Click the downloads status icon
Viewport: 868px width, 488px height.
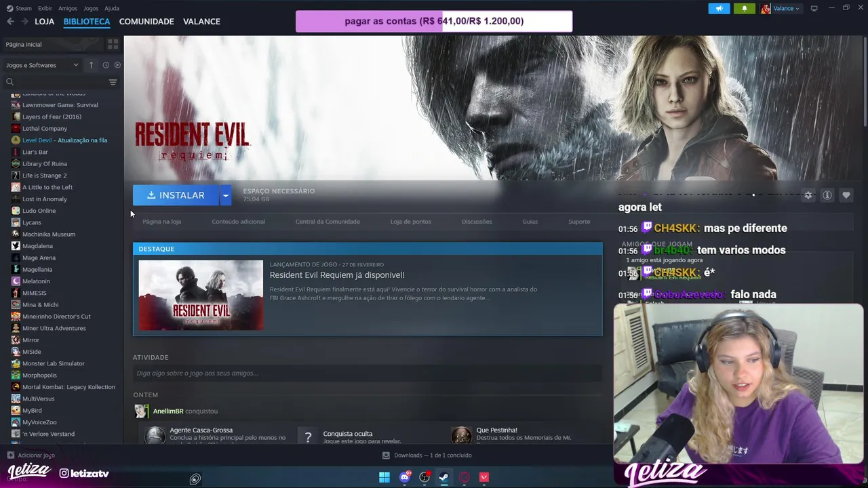(x=386, y=455)
